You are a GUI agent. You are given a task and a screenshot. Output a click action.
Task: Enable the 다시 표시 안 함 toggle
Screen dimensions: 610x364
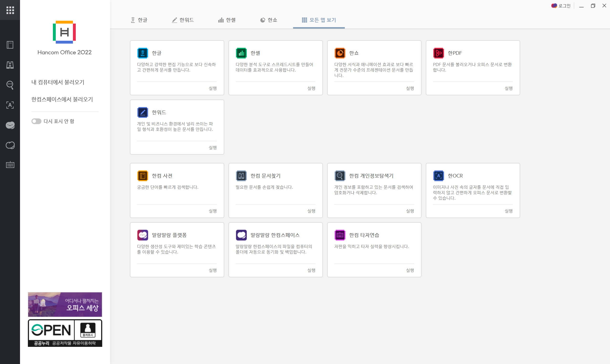pyautogui.click(x=36, y=121)
